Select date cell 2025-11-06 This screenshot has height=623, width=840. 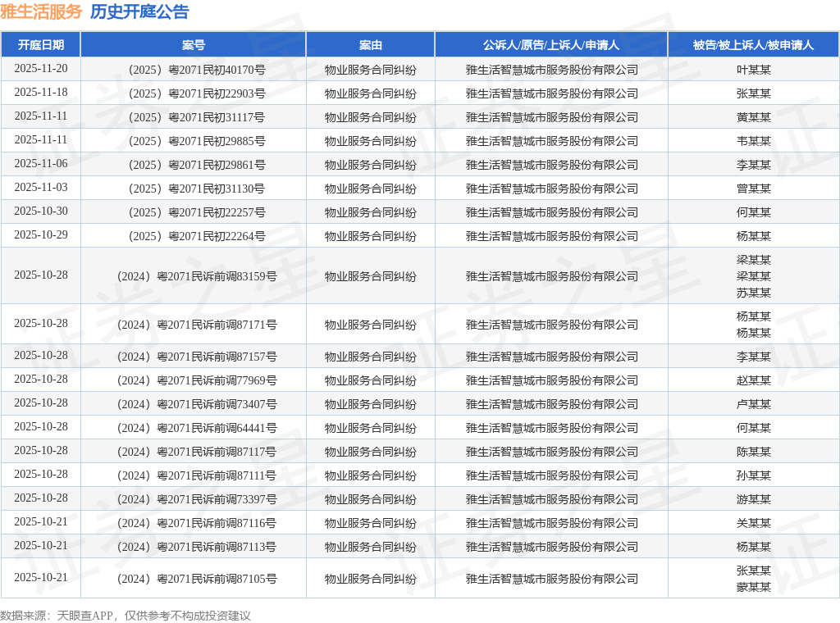pos(41,163)
